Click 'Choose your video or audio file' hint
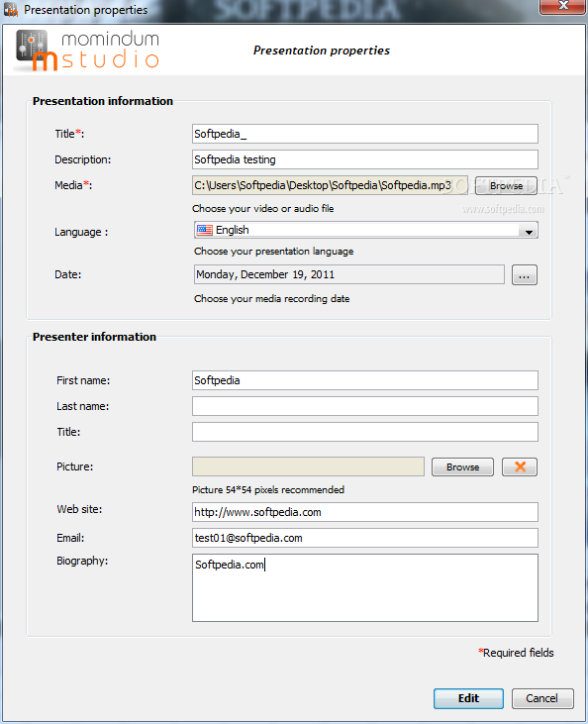The height and width of the screenshot is (724, 588). [x=262, y=209]
